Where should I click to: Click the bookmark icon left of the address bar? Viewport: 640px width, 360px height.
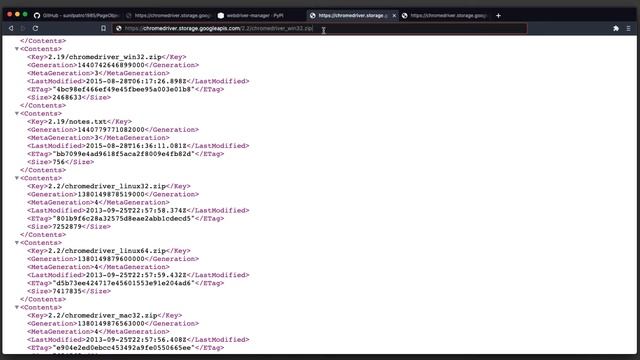click(103, 28)
